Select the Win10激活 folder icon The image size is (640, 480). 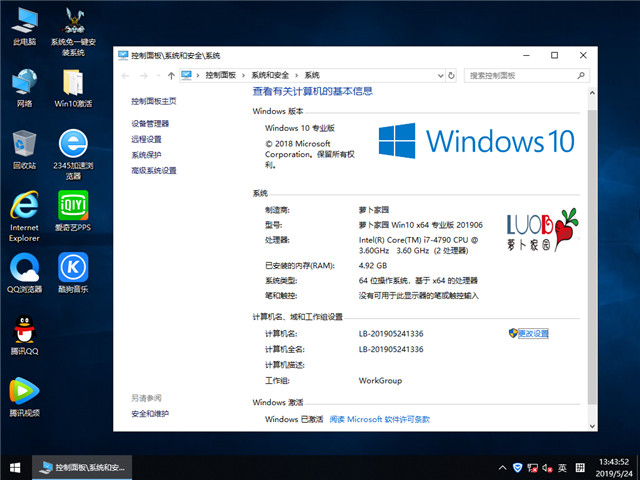point(73,88)
